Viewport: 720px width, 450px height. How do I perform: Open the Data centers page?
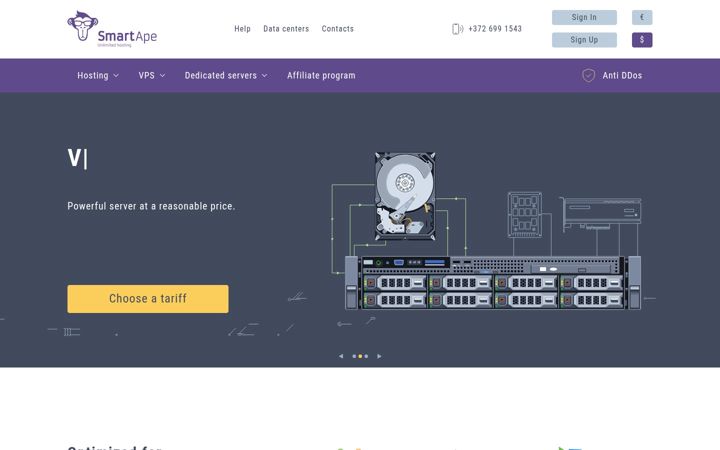point(286,28)
